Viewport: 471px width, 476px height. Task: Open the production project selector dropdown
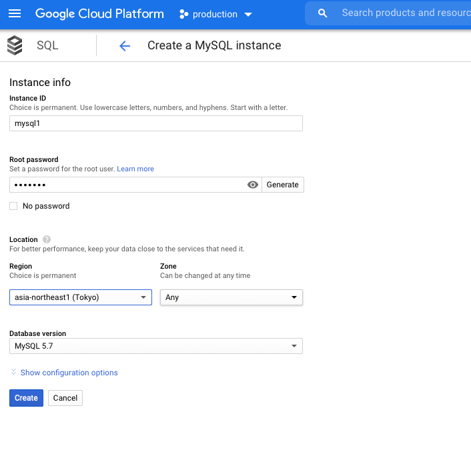[x=216, y=14]
